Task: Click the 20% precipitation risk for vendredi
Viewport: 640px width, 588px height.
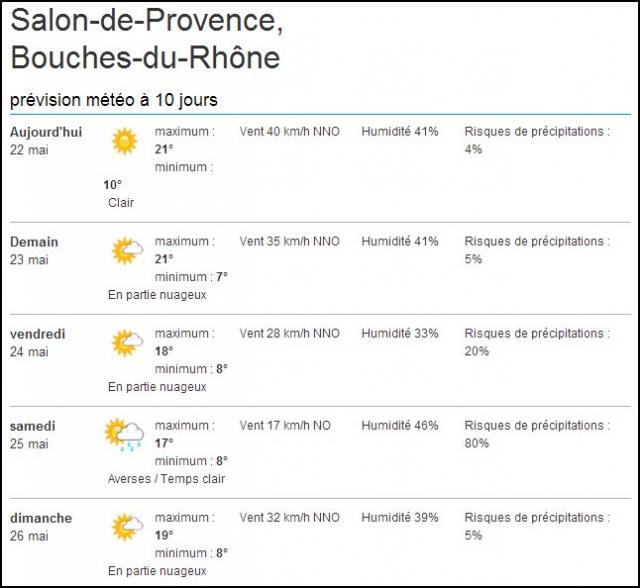Action: pos(477,351)
